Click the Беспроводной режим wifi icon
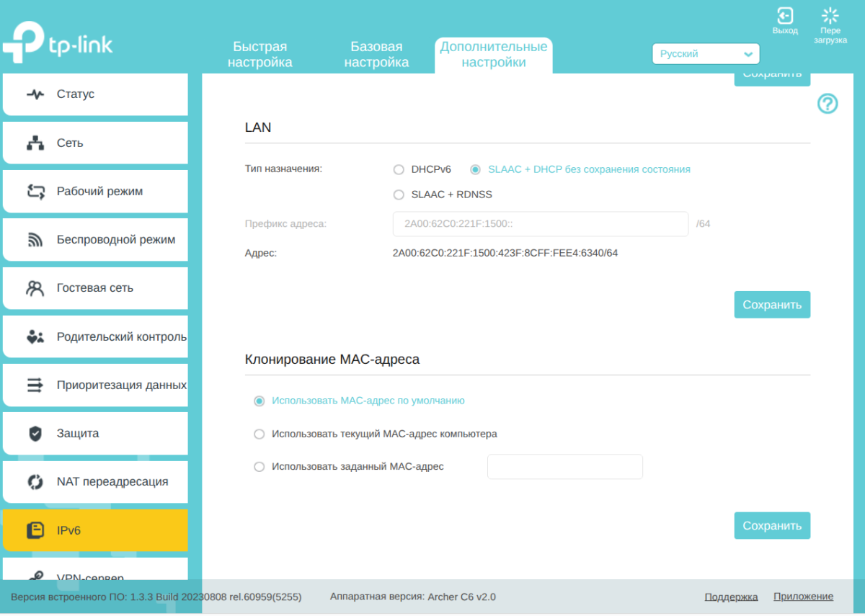The width and height of the screenshot is (865, 616). 35,240
